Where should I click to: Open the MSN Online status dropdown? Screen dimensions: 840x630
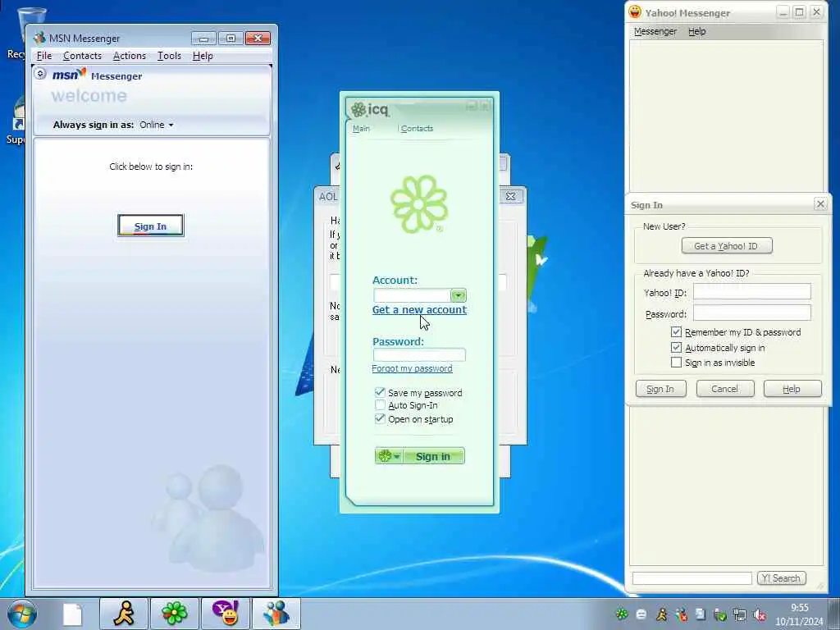(x=157, y=125)
